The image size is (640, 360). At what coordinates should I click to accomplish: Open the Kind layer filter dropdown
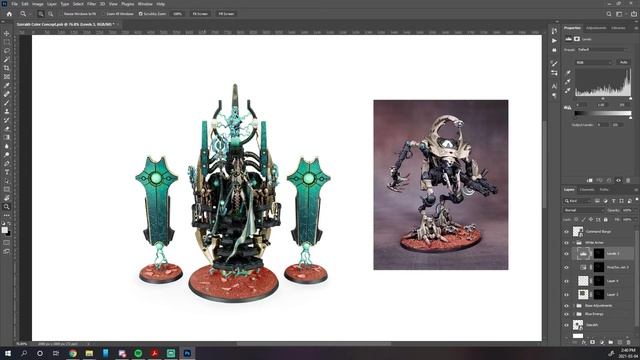[x=578, y=201]
